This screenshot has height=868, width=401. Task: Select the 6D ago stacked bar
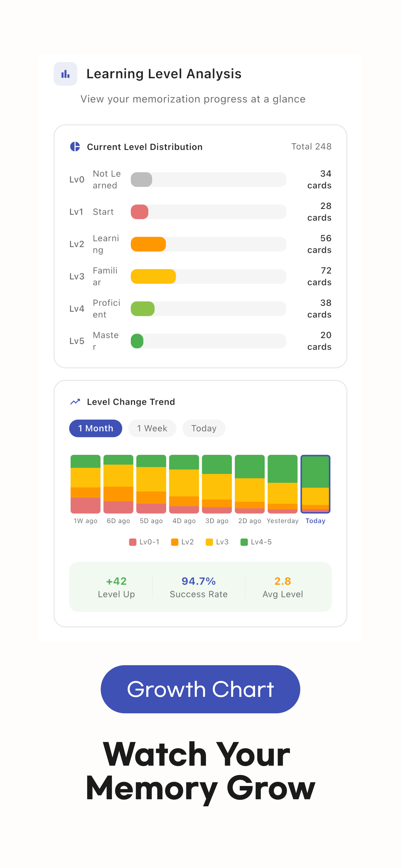coord(118,484)
